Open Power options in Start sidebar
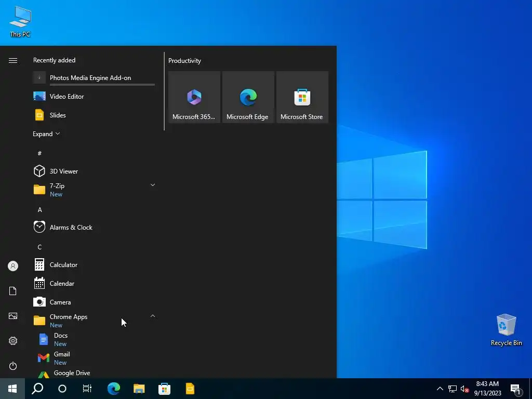Screen dimensions: 532x399 click(13, 366)
